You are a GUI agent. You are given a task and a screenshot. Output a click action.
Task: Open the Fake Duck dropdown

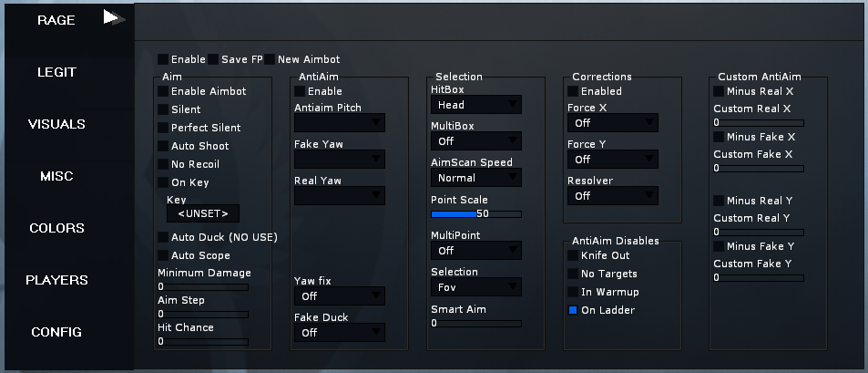tap(340, 333)
